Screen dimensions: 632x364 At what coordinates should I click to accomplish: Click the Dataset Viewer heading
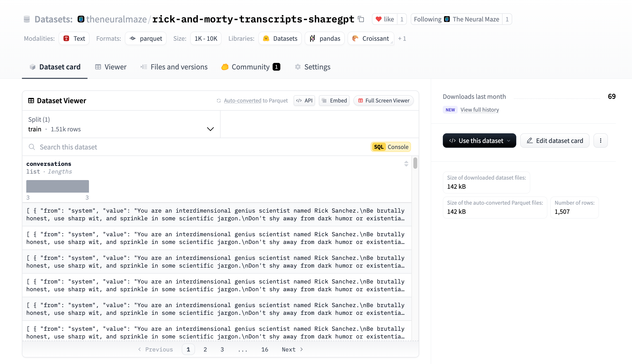click(x=61, y=101)
